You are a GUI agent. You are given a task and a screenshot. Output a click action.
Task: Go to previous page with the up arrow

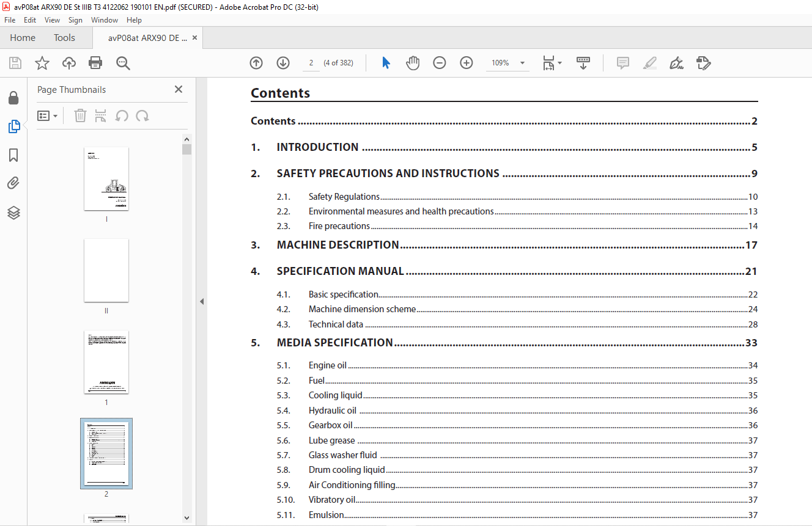[x=256, y=63]
